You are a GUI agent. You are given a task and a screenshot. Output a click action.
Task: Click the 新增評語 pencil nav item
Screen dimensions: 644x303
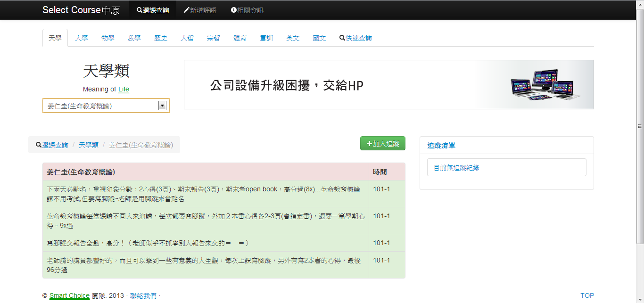[x=200, y=10]
